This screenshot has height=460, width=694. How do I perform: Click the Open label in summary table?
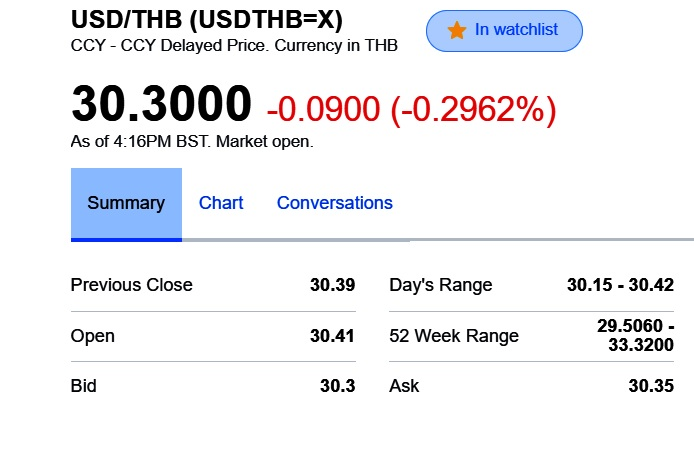(x=92, y=336)
